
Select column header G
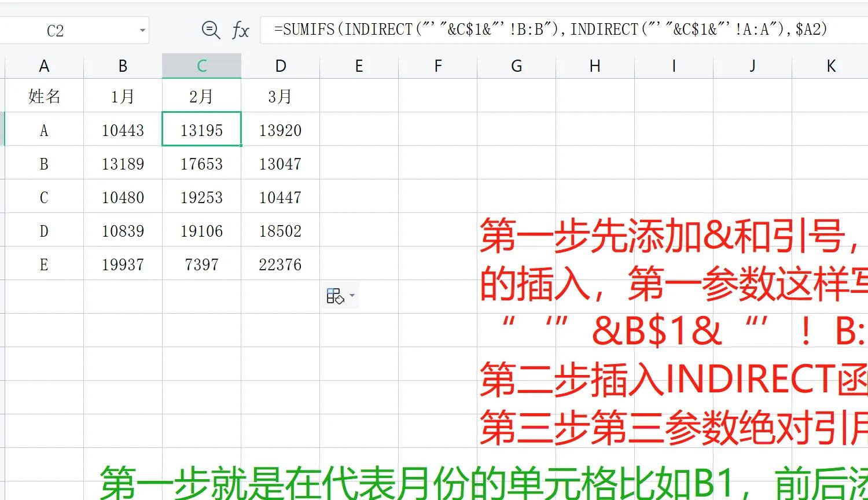coord(516,65)
